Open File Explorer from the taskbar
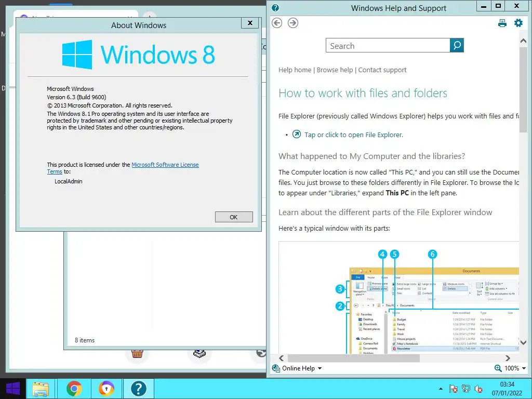The height and width of the screenshot is (399, 532). pos(41,389)
